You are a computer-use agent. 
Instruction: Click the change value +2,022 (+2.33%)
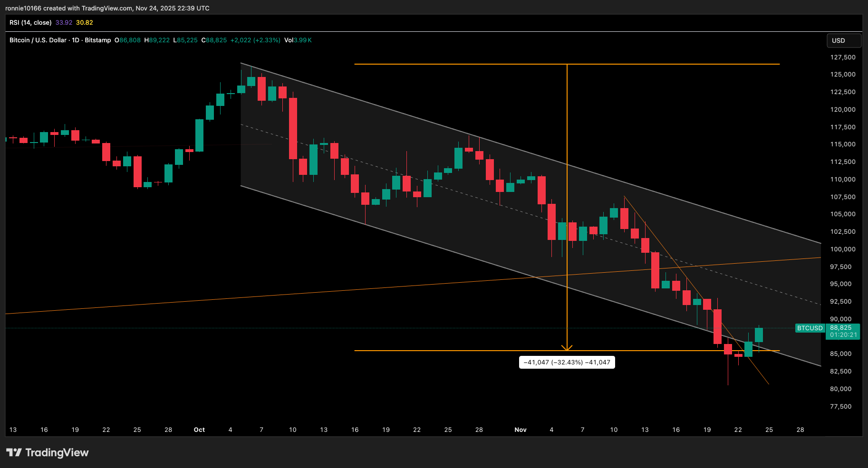pyautogui.click(x=255, y=40)
